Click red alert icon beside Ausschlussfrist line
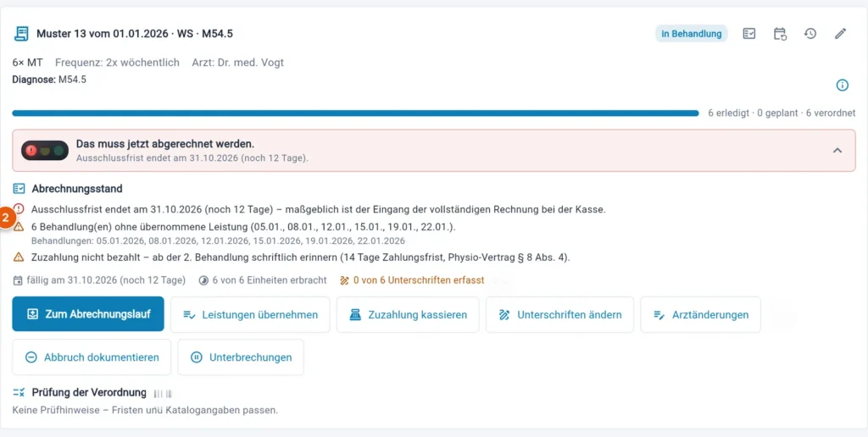 click(x=19, y=209)
